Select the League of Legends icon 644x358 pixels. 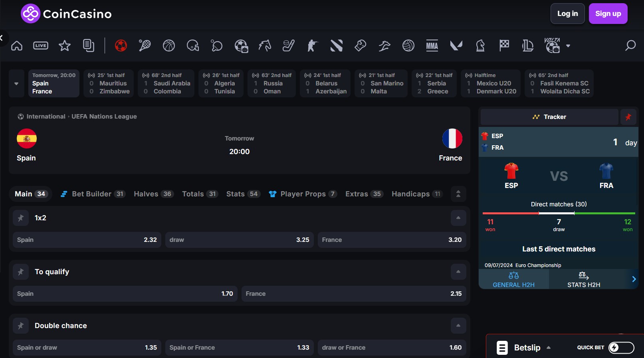click(x=528, y=45)
